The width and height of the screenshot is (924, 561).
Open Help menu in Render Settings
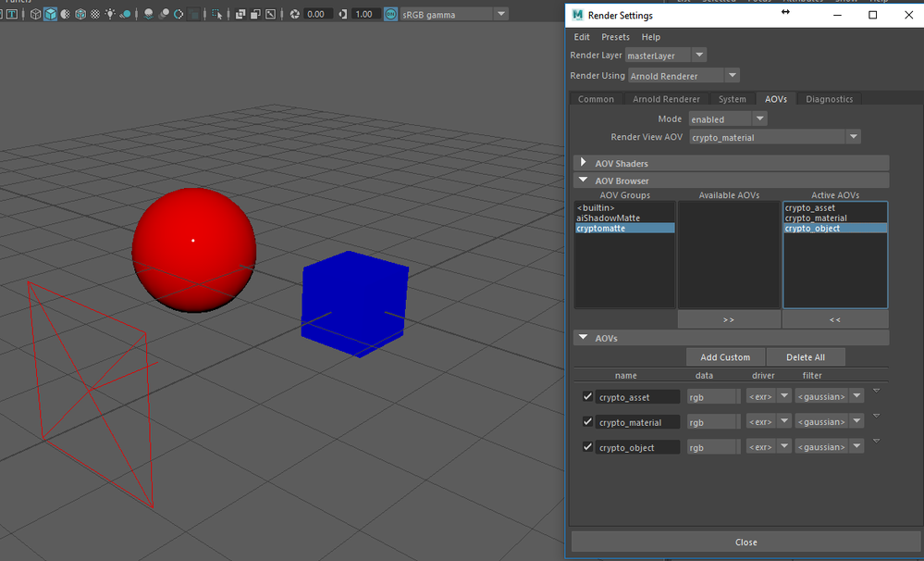[650, 37]
